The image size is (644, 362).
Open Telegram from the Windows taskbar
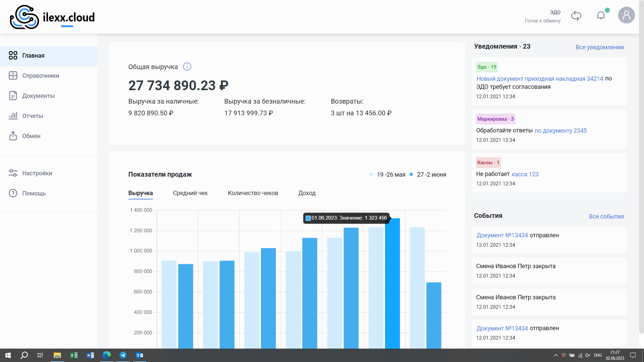click(123, 355)
